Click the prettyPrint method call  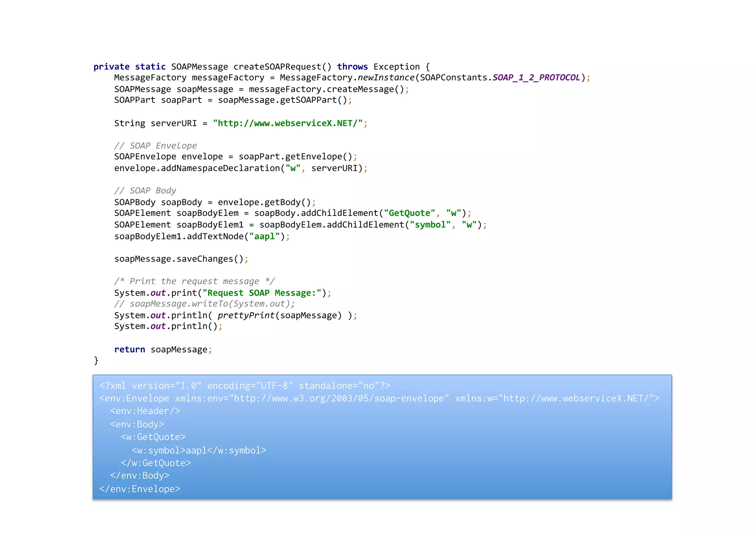(x=246, y=316)
